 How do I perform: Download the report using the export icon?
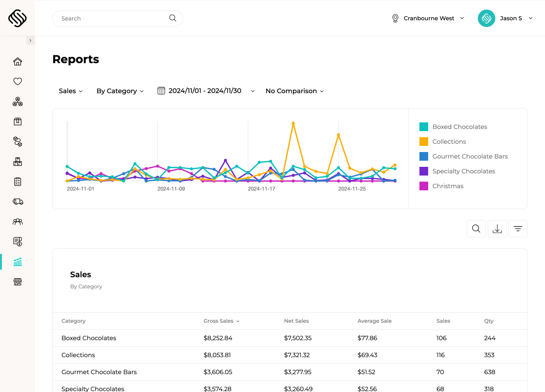[x=497, y=228]
